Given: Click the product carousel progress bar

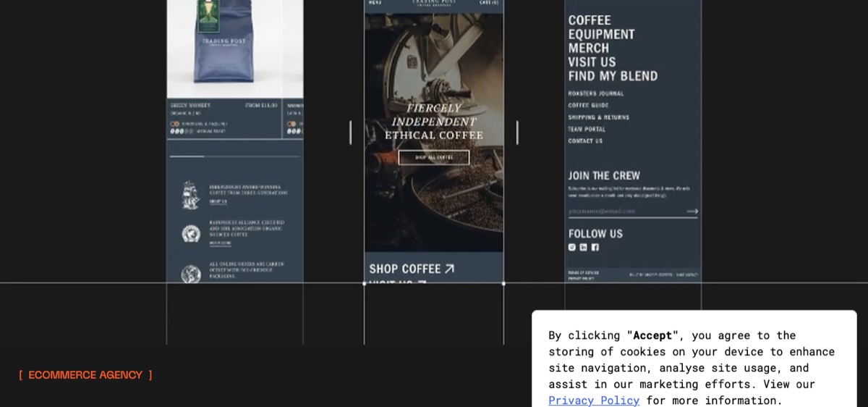Looking at the screenshot, I should pos(234,156).
